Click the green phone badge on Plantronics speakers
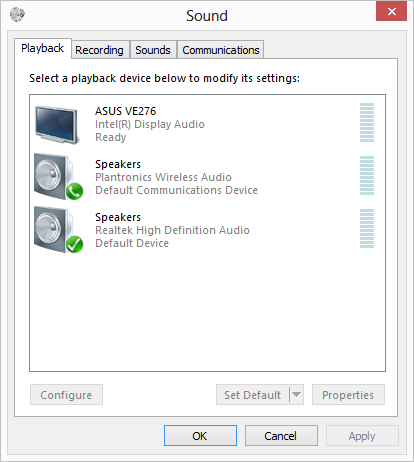Image resolution: width=414 pixels, height=462 pixels. pos(74,191)
